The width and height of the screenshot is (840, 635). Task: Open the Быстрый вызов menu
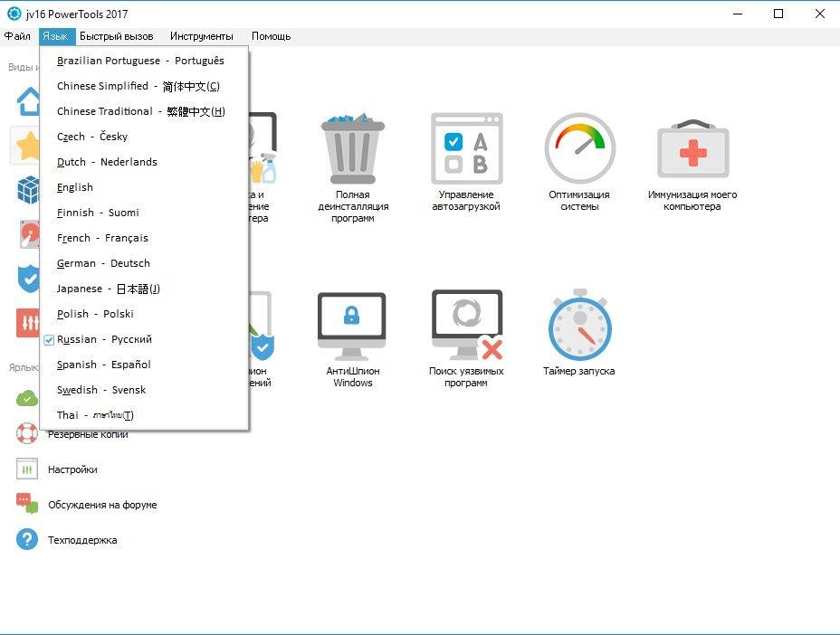[116, 36]
